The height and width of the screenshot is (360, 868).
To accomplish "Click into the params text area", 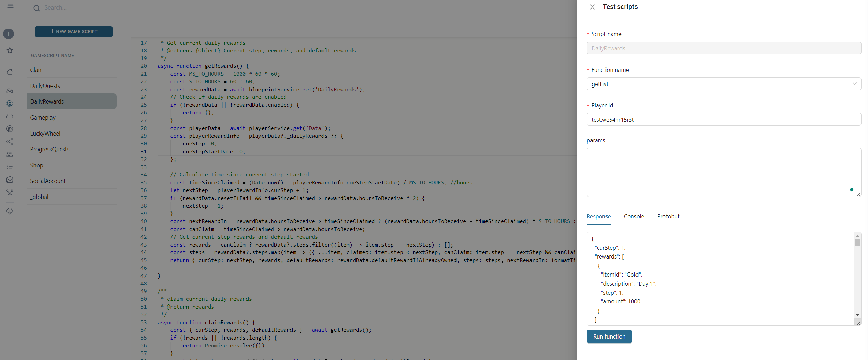I will coord(723,172).
